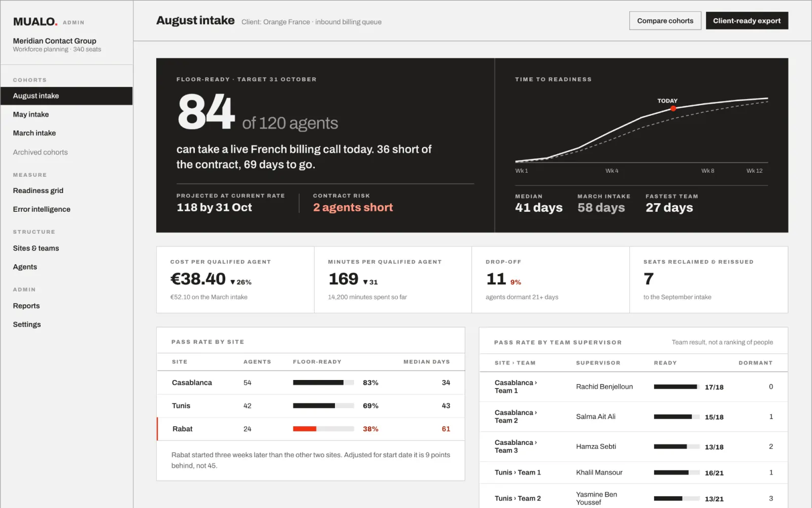
Task: Open the August intake cohort
Action: (x=66, y=96)
